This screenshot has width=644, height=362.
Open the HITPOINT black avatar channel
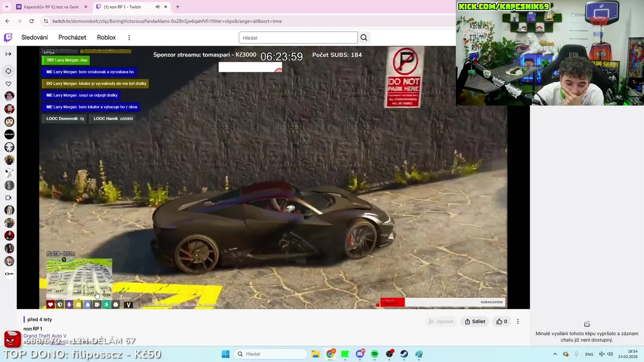pyautogui.click(x=9, y=134)
